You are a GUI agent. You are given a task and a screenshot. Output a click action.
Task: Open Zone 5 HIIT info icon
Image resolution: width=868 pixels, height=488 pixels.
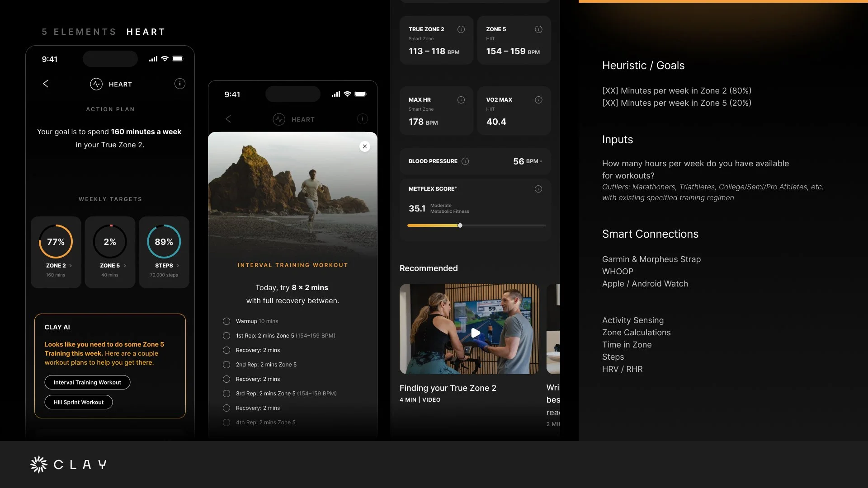pyautogui.click(x=538, y=29)
